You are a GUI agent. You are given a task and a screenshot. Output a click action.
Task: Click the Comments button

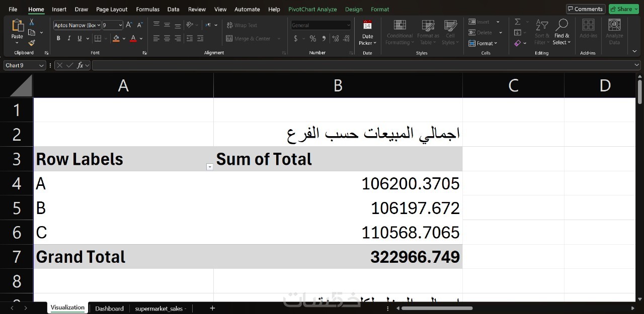pyautogui.click(x=585, y=9)
